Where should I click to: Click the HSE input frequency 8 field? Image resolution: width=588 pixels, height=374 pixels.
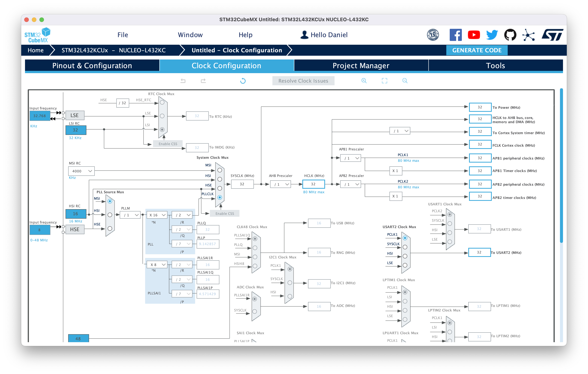point(40,230)
